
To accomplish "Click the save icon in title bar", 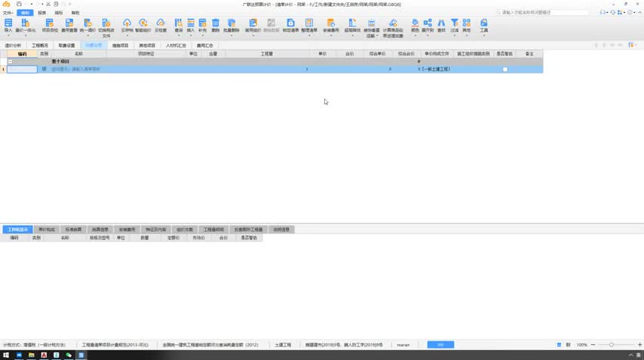I will tap(19, 4).
